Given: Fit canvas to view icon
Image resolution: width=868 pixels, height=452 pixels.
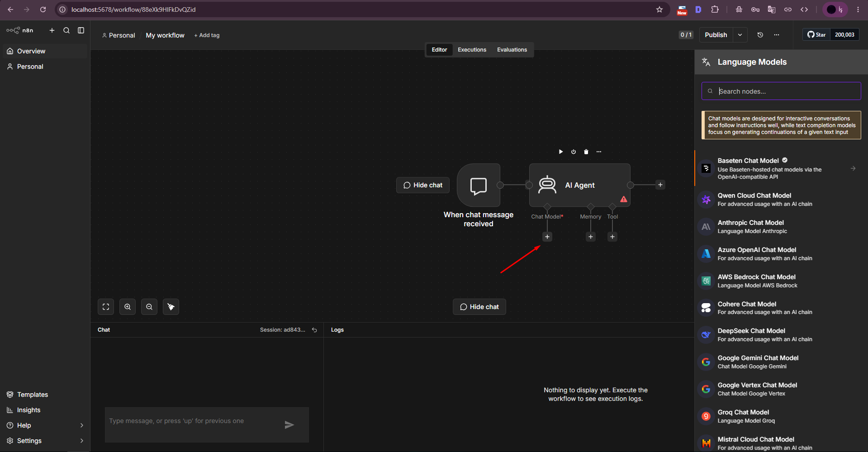Looking at the screenshot, I should (x=106, y=307).
